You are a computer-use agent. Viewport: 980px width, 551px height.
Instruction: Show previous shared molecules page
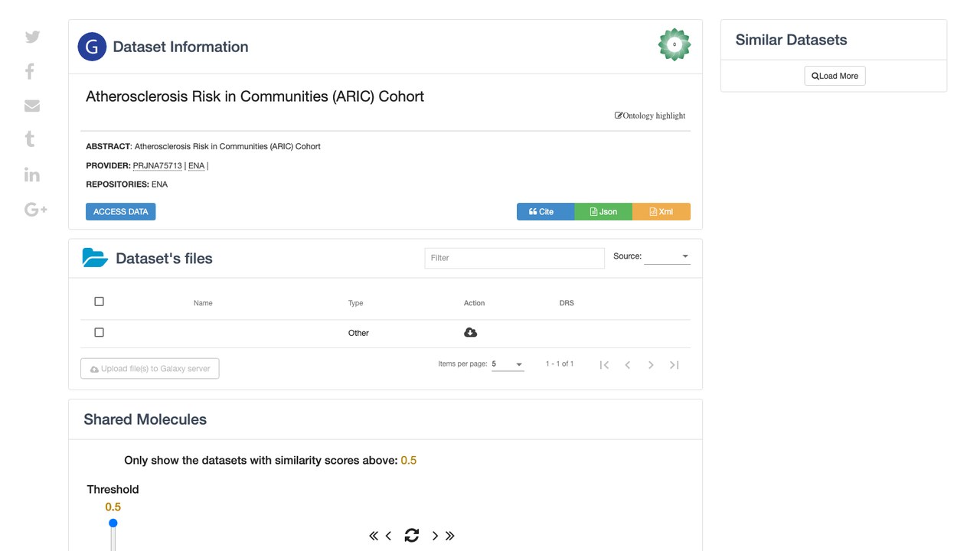(388, 536)
